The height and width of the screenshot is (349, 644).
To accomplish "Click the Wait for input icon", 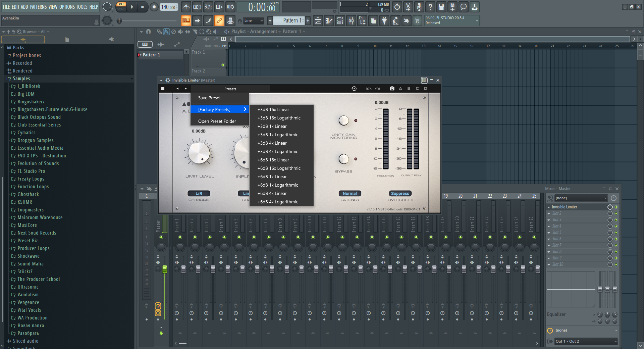I will pos(197,7).
